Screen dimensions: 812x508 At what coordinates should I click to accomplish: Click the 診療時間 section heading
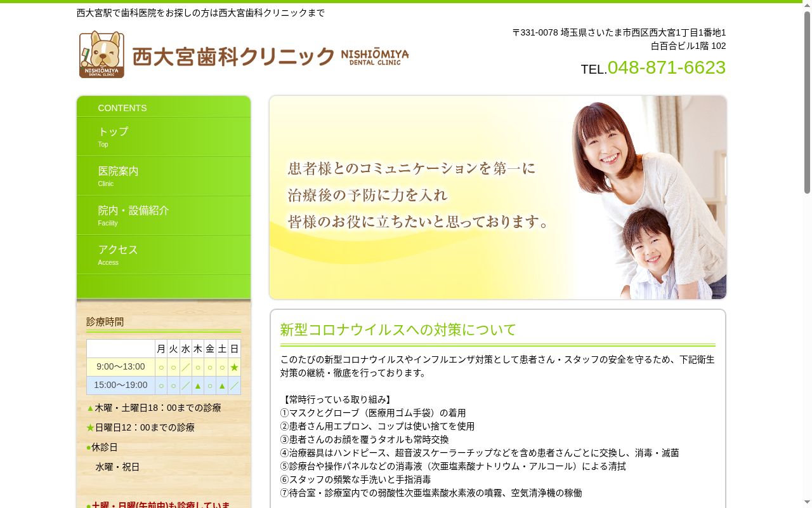[105, 322]
